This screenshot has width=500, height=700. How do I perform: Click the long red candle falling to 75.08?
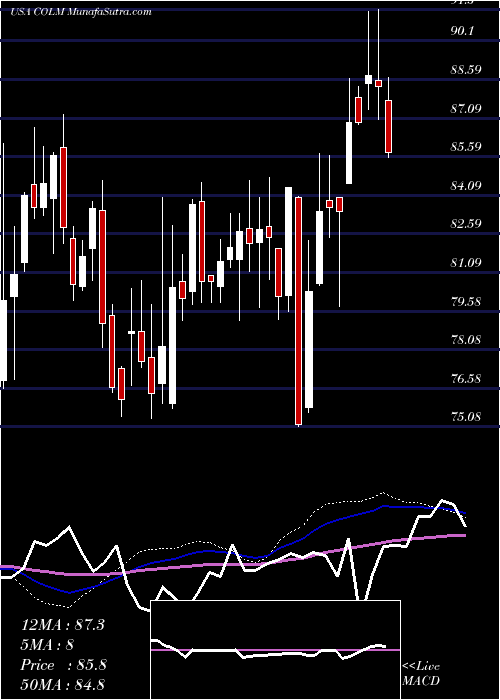tap(298, 311)
